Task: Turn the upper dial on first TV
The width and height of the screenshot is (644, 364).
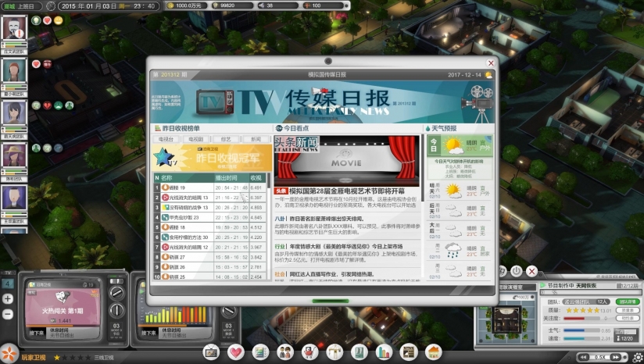Action: pos(116,293)
